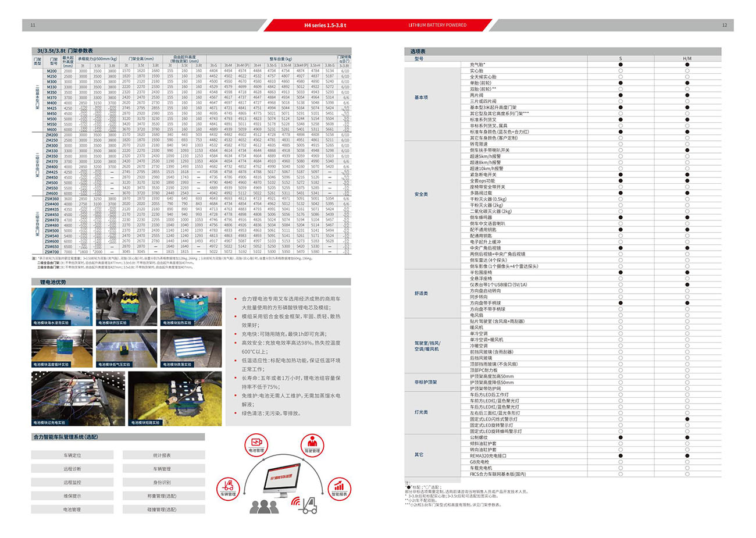Click the 安全类 category cell

tap(421, 194)
